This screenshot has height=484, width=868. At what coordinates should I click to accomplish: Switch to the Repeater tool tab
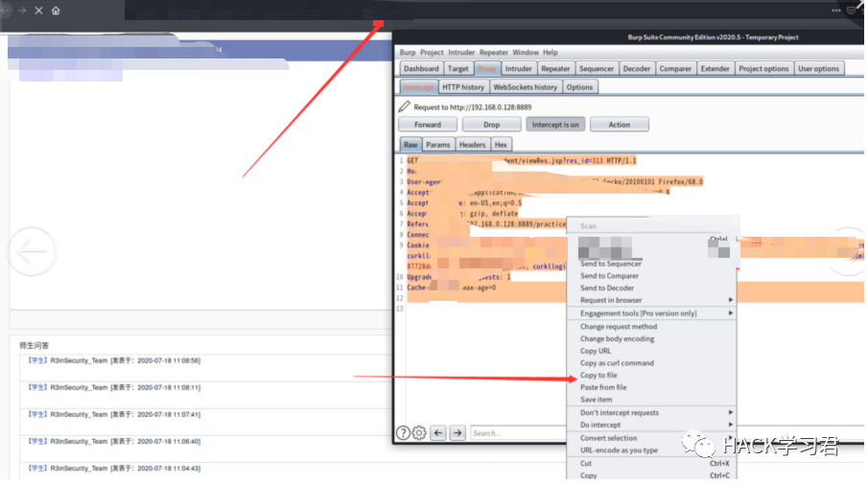pyautogui.click(x=555, y=69)
